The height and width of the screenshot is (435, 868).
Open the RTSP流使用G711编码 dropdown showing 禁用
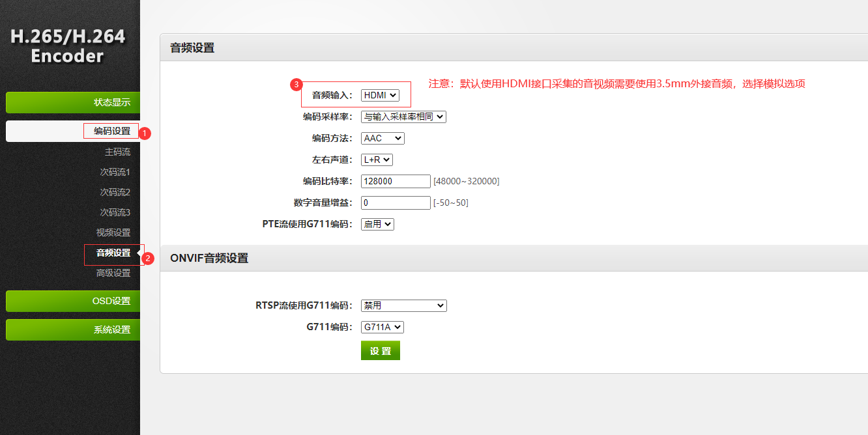(x=403, y=305)
